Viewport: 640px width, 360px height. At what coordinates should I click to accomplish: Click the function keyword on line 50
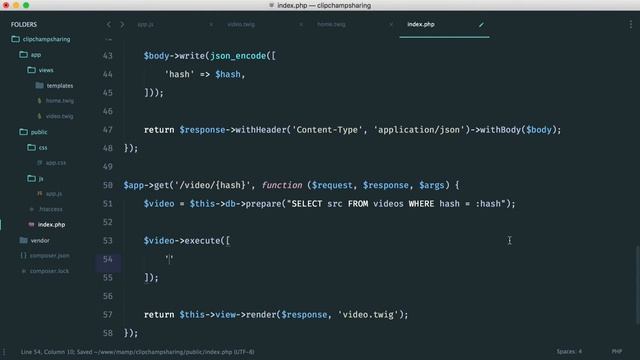pyautogui.click(x=282, y=185)
